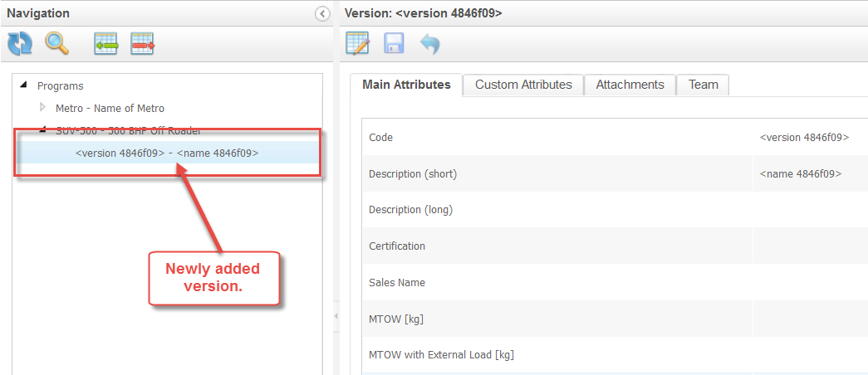The width and height of the screenshot is (868, 375).
Task: Switch to the Custom Attributes tab
Action: point(523,85)
